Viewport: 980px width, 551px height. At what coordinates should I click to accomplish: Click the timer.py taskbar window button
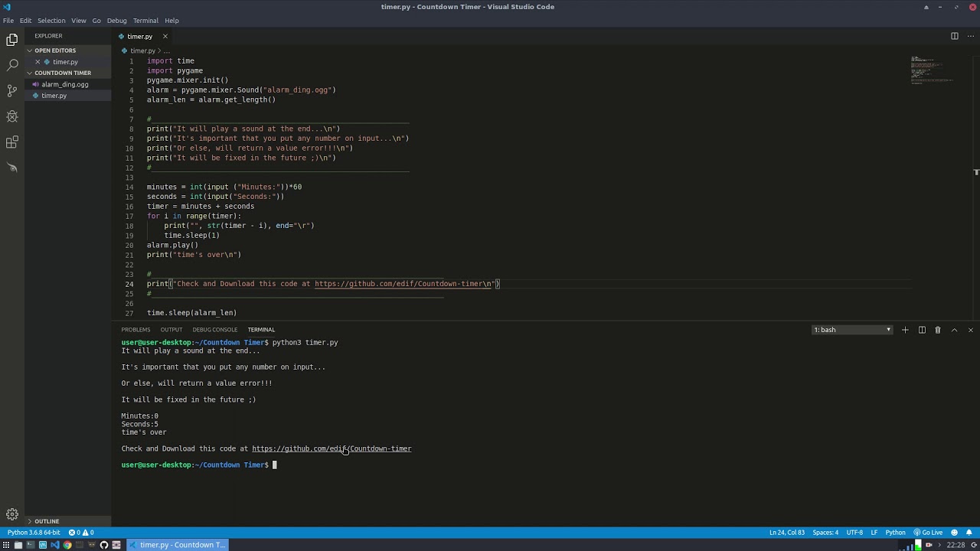pyautogui.click(x=178, y=545)
